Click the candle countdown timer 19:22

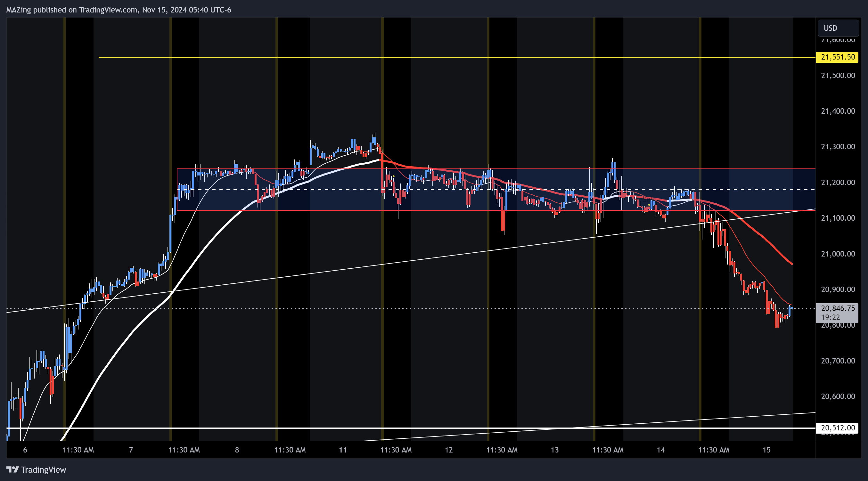click(831, 317)
